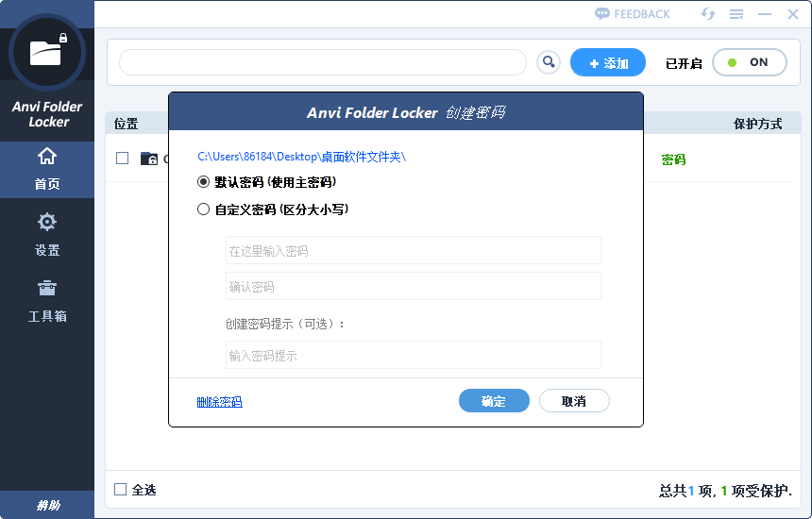Viewport: 812px width, 519px height.
Task: Minimize the Anvi Folder Locker window
Action: [x=765, y=14]
